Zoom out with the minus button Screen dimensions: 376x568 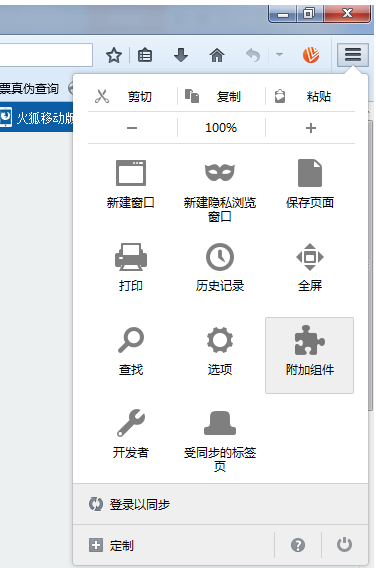click(x=132, y=128)
